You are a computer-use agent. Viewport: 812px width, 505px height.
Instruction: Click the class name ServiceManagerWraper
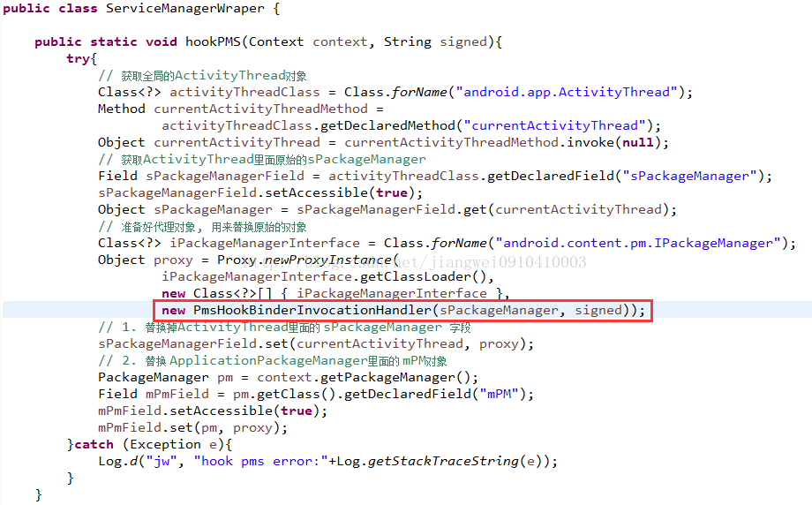[184, 8]
